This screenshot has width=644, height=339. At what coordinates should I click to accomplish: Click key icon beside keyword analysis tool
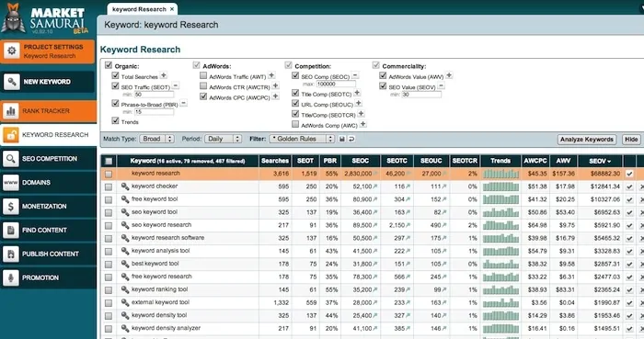point(125,252)
